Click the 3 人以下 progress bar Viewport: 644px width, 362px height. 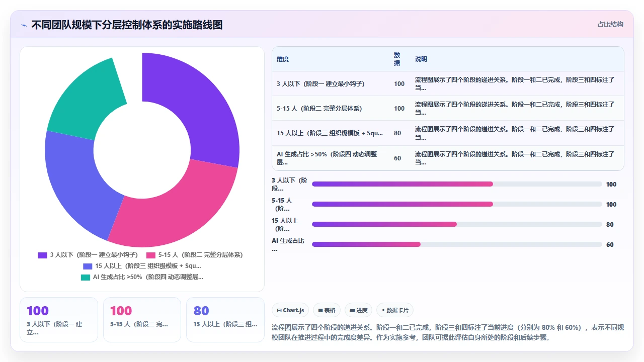(x=457, y=184)
